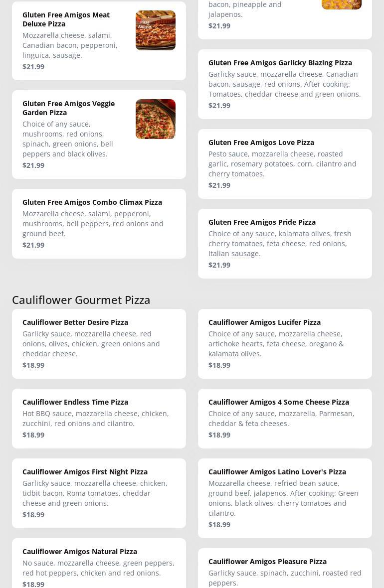Open Cauliflower Amigos Lucifer Pizza item
This screenshot has width=384, height=588.
click(x=264, y=322)
